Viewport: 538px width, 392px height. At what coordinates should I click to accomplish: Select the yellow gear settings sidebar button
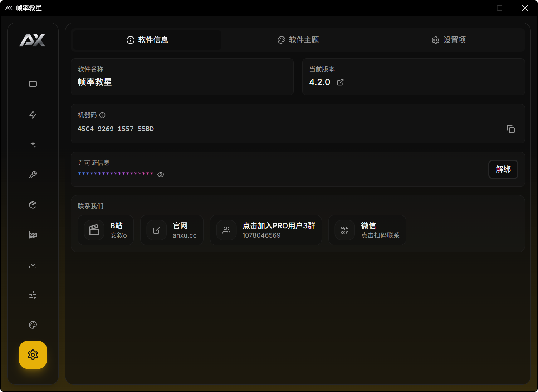(x=33, y=355)
